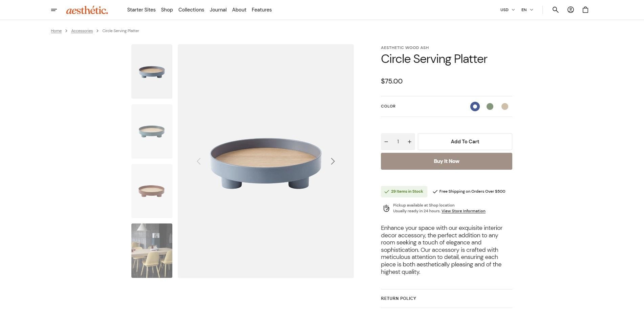Click the search magnifier icon
Screen dimensions: 644x310
click(555, 10)
